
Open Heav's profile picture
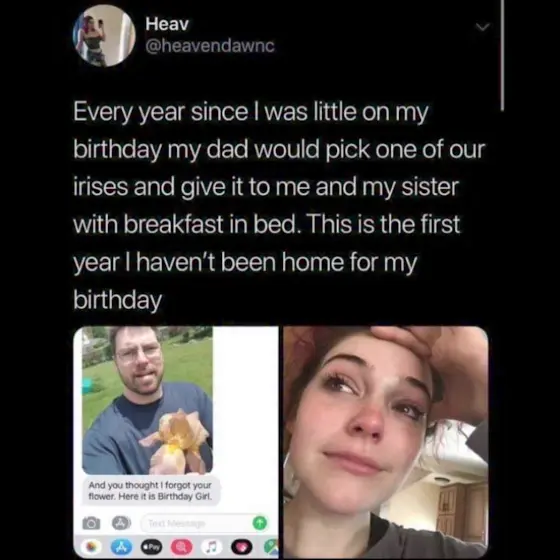[104, 35]
